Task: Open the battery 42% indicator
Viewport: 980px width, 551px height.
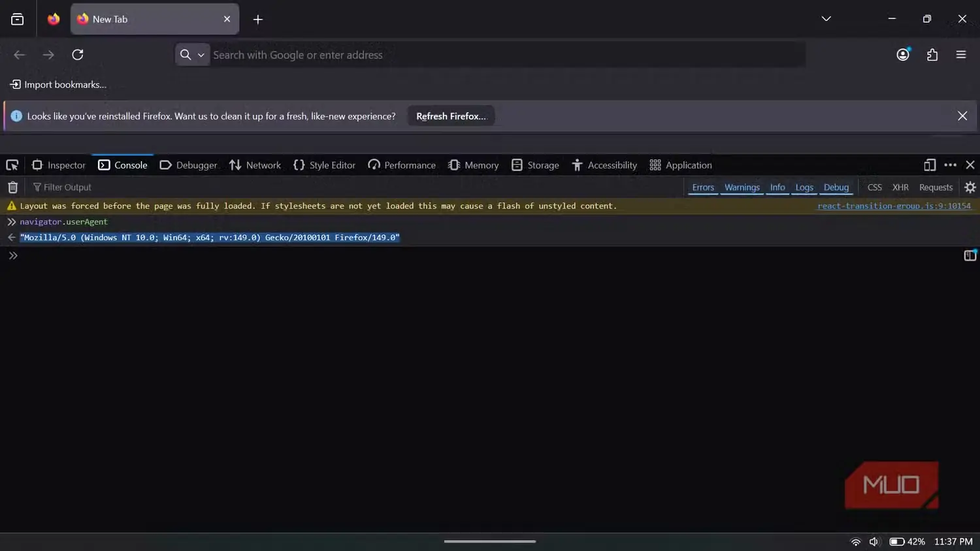Action: [907, 542]
